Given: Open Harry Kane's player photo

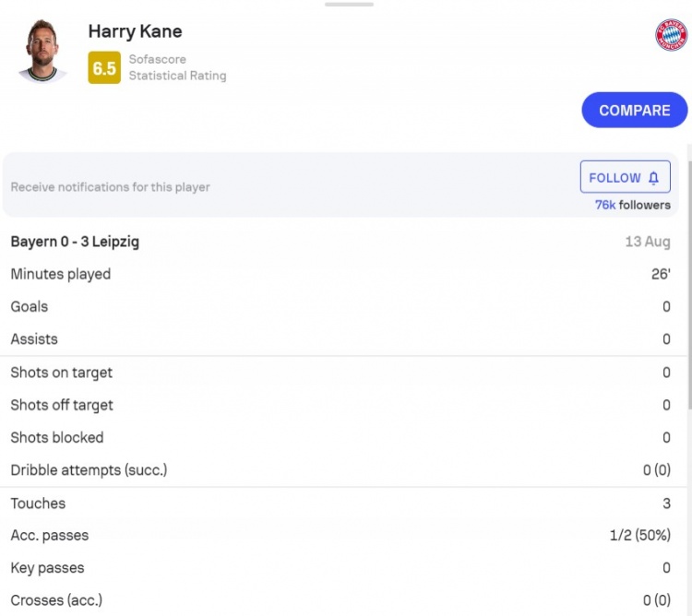Looking at the screenshot, I should 42,51.
